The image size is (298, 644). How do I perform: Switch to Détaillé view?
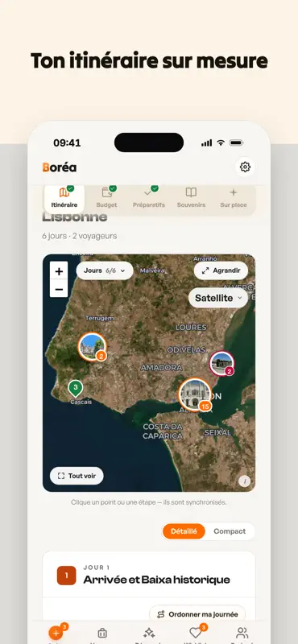184,531
